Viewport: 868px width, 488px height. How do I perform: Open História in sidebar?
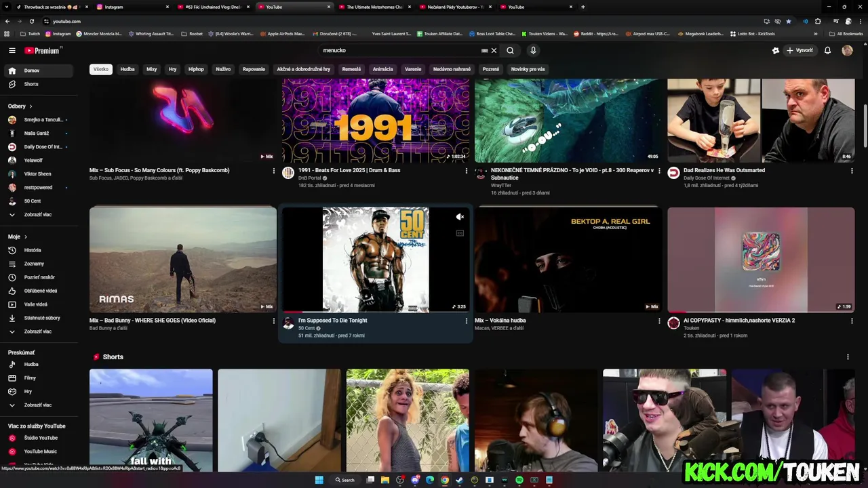pyautogui.click(x=39, y=250)
